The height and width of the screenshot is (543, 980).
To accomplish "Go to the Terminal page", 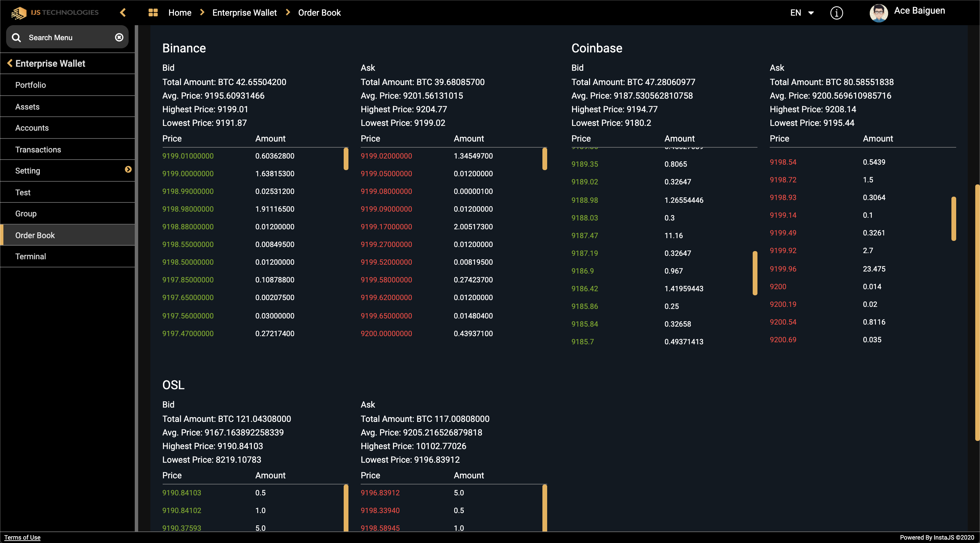I will point(30,256).
